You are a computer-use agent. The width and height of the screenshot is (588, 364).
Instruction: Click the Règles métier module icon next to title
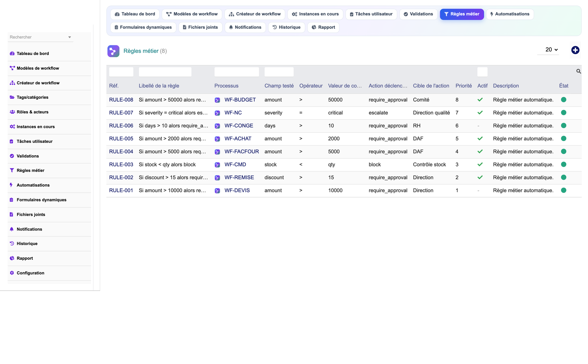tap(113, 51)
